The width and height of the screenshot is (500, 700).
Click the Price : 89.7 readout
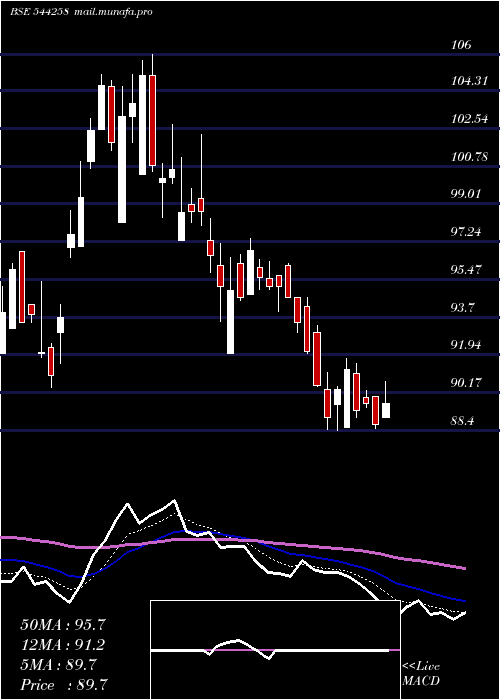click(64, 684)
